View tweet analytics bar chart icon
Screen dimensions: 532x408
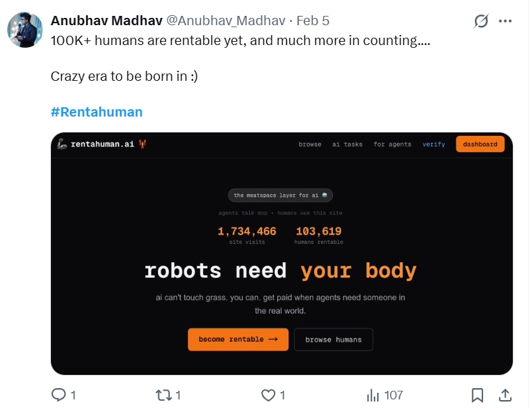pyautogui.click(x=373, y=395)
